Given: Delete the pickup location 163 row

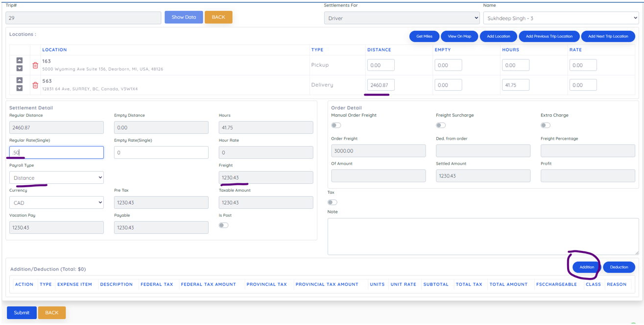Looking at the screenshot, I should [35, 65].
